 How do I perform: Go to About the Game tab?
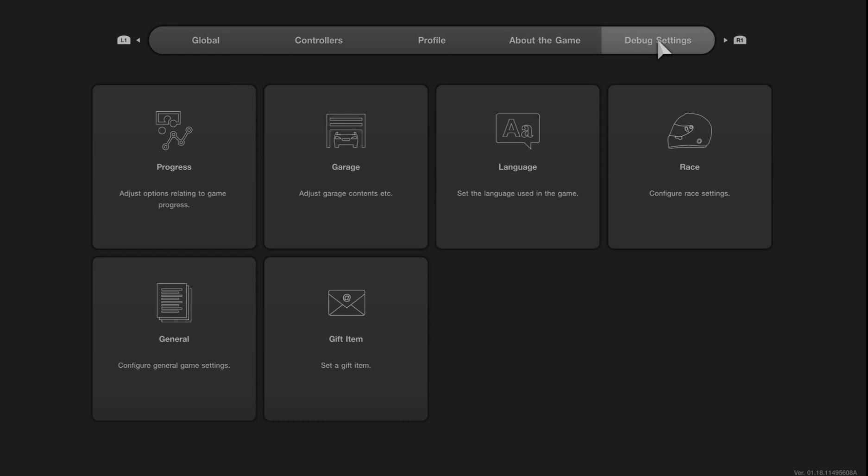[x=545, y=40]
